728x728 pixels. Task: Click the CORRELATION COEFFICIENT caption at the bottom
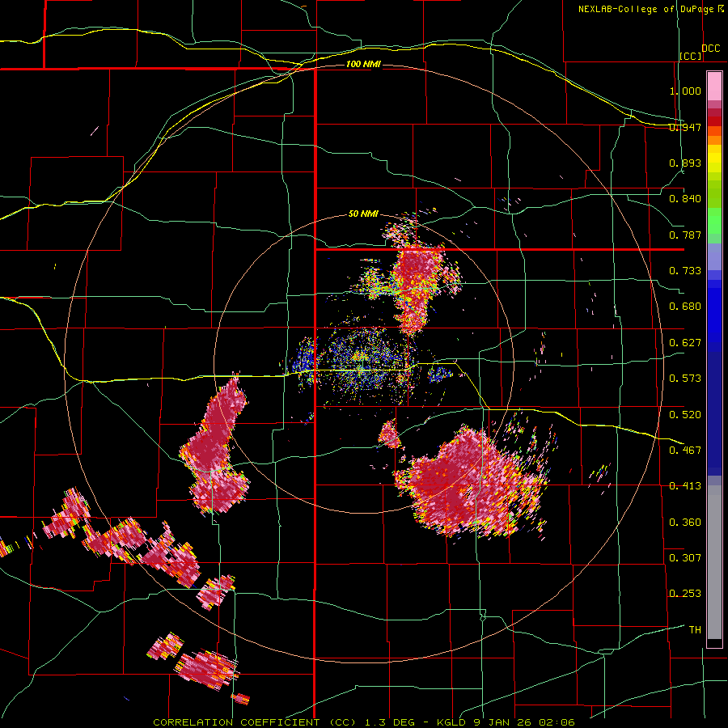tap(364, 722)
